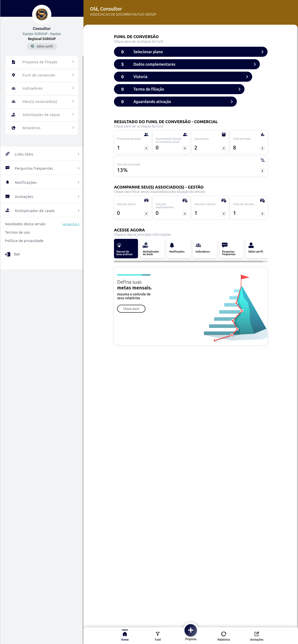Open Multiplicador de leads quick tile
Image resolution: width=298 pixels, height=644 pixels.
152,248
